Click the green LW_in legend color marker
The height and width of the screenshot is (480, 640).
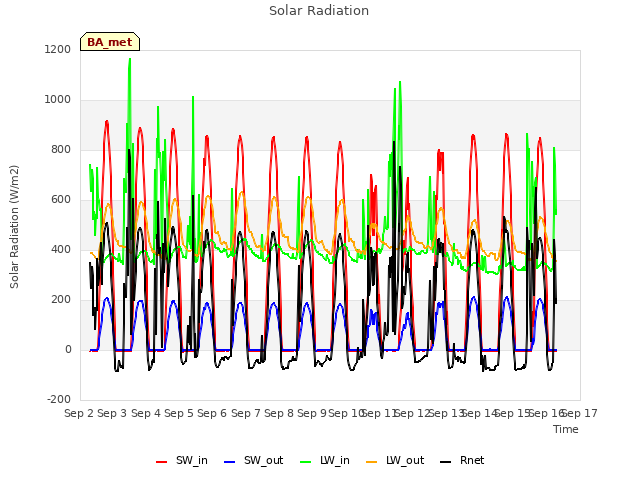click(305, 462)
